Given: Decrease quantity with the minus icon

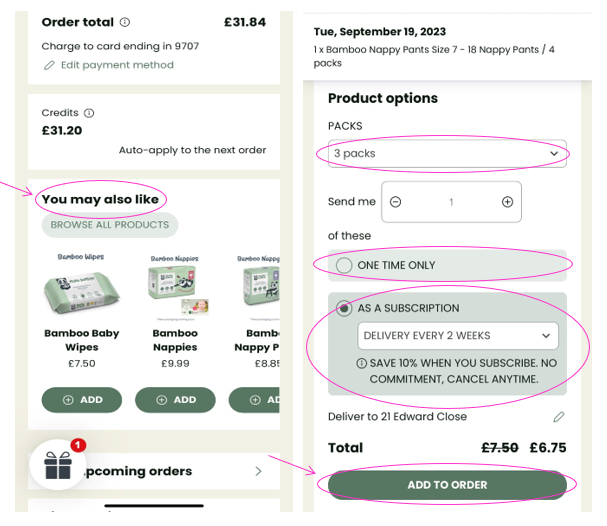Looking at the screenshot, I should (395, 202).
